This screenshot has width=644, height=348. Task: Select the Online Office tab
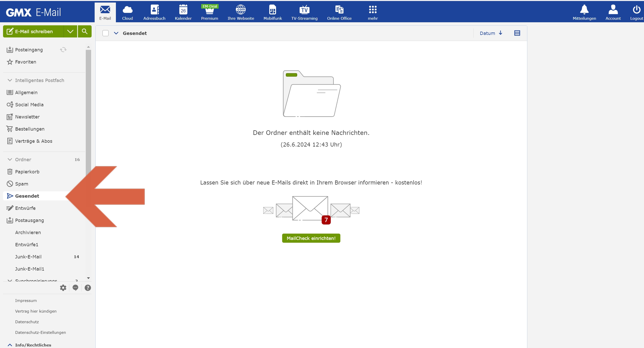tap(339, 12)
